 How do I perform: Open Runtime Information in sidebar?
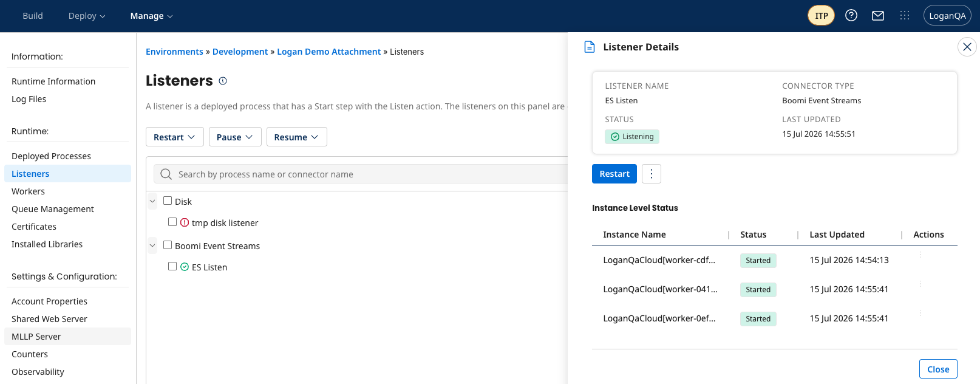53,81
